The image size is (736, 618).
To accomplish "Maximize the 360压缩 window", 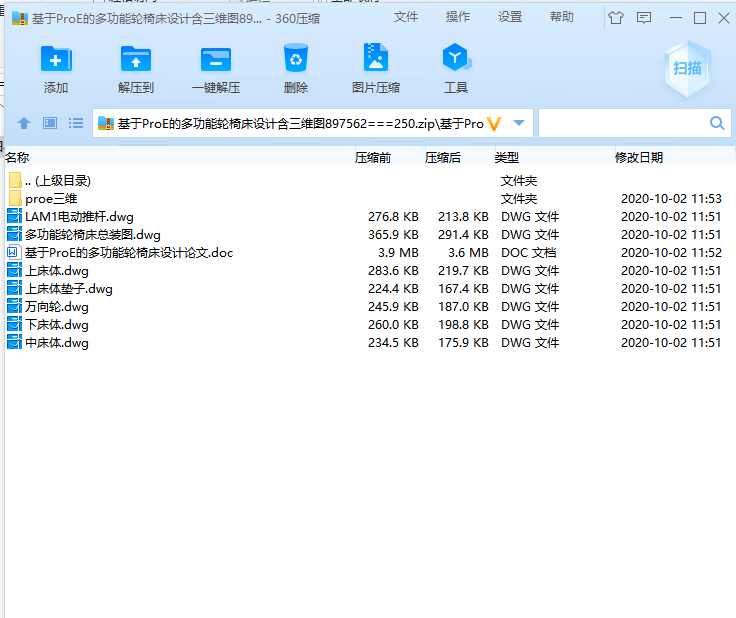I will [x=700, y=18].
